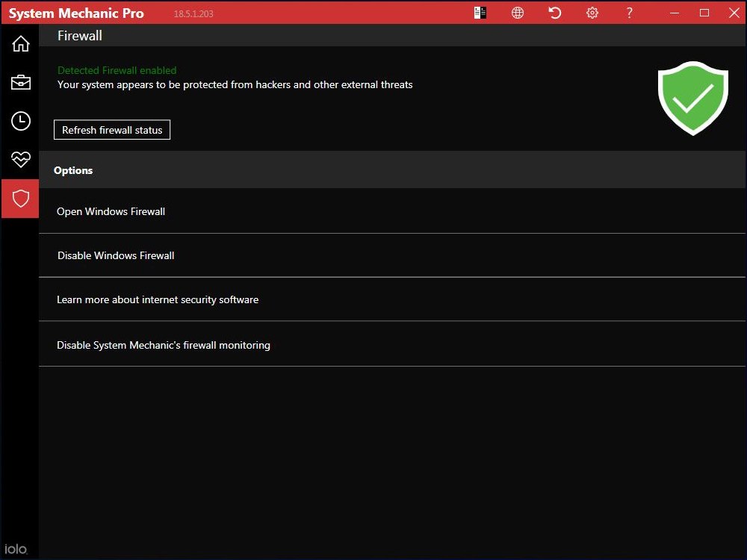Open the Dashboard home panel
This screenshot has height=560, width=747.
[x=20, y=43]
